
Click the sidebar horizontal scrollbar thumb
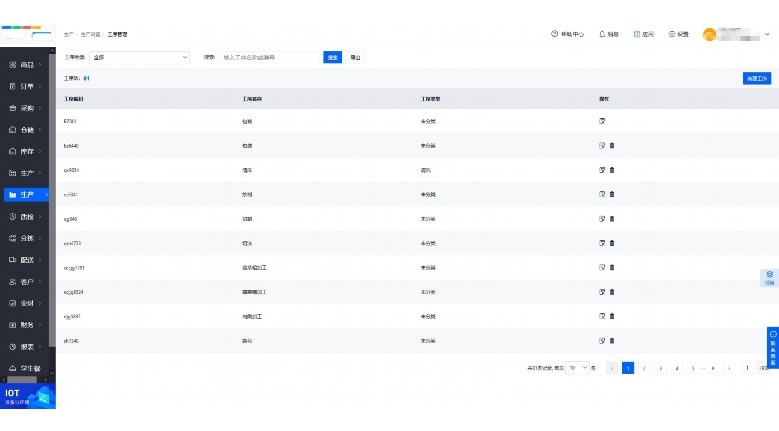click(x=21, y=380)
